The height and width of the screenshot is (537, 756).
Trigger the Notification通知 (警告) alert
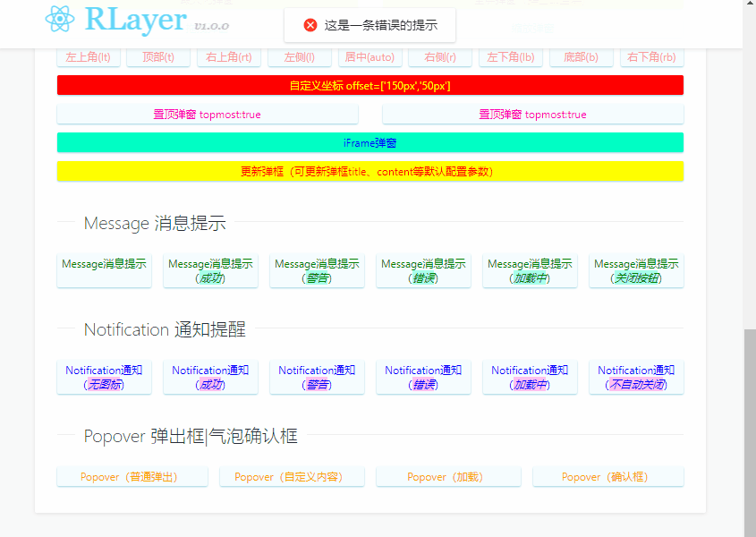[317, 376]
